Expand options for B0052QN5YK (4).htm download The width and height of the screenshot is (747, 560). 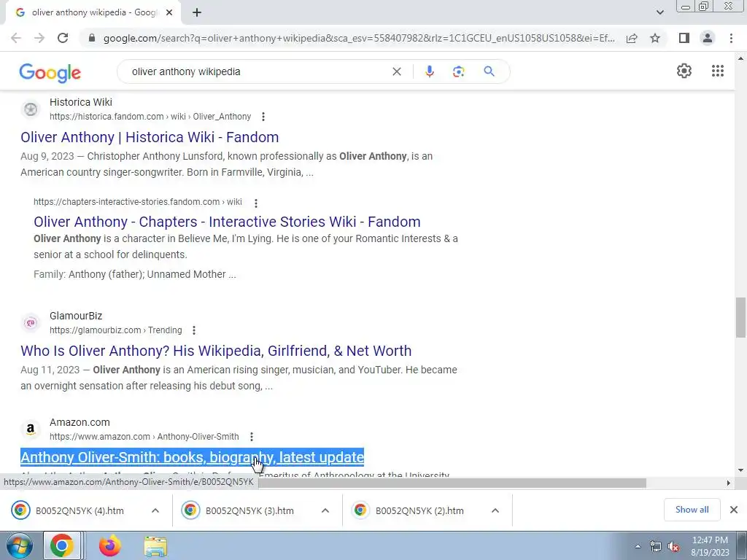[155, 510]
